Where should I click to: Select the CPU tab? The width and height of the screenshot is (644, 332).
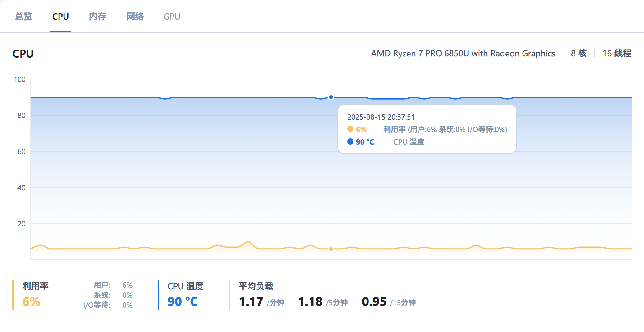60,17
